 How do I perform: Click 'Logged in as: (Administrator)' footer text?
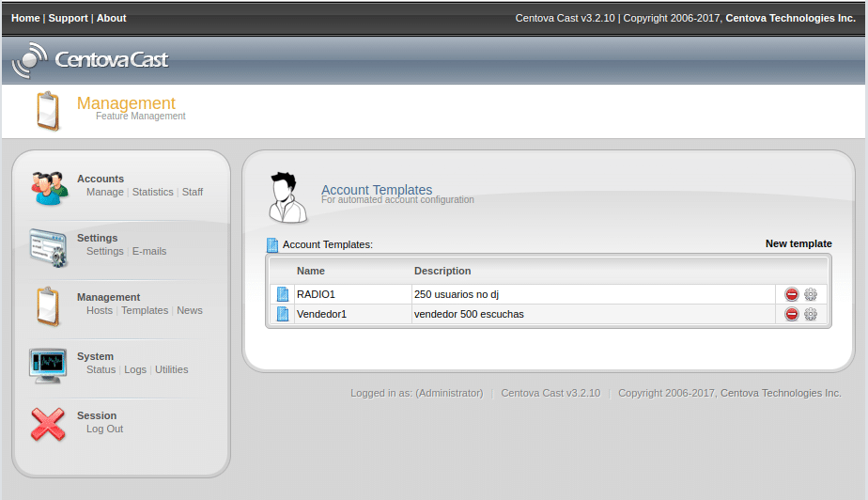tap(416, 393)
